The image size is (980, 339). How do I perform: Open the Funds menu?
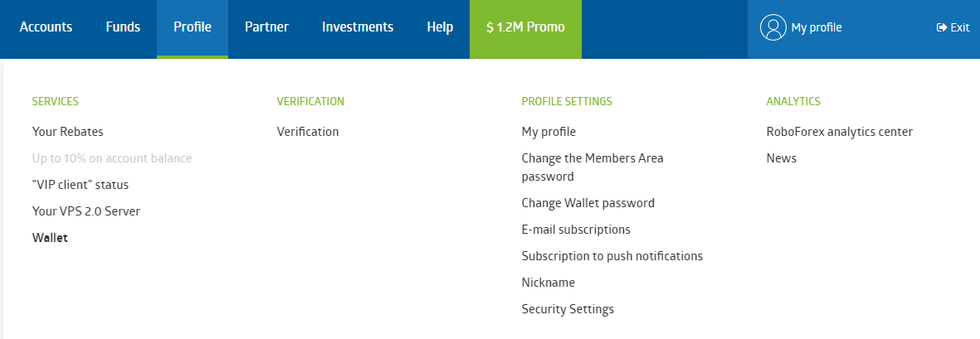coord(123,27)
